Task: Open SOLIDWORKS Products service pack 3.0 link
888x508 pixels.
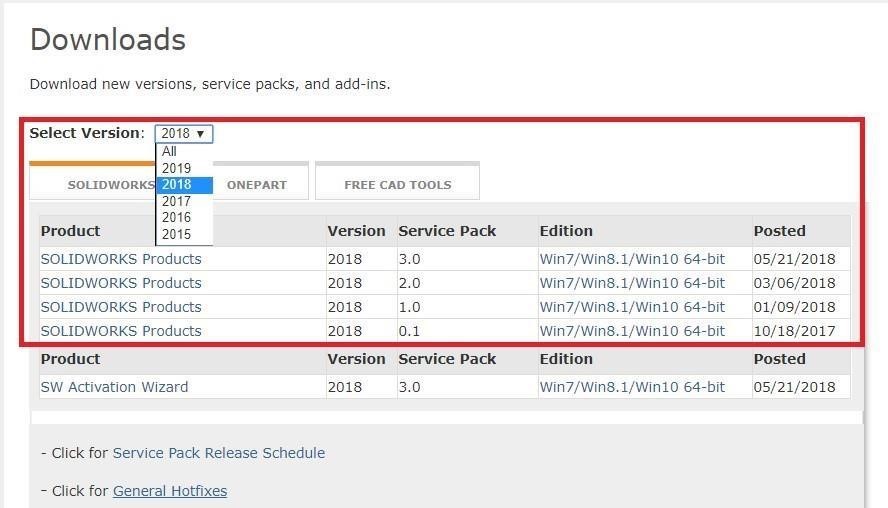Action: click(121, 259)
